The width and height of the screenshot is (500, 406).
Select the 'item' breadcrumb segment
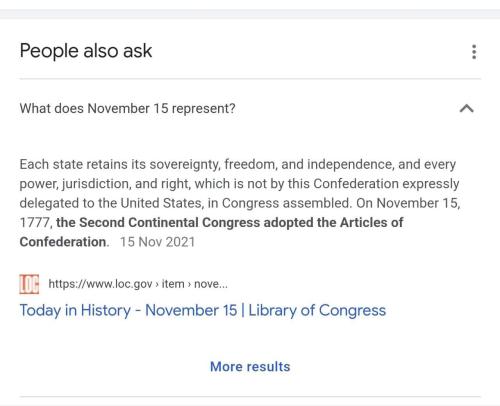(173, 284)
